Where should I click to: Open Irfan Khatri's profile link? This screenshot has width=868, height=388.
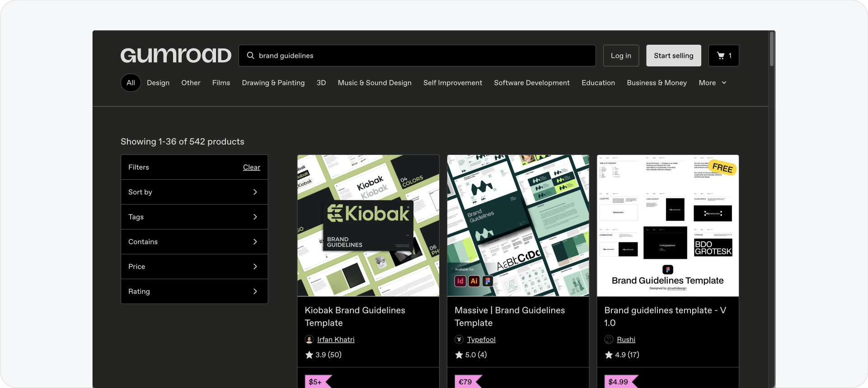click(x=336, y=339)
